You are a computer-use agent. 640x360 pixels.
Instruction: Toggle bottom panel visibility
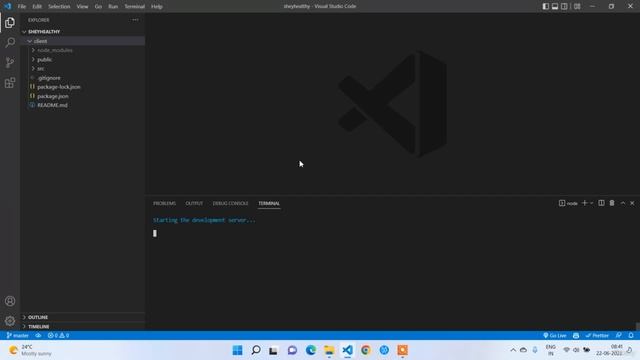click(x=555, y=6)
